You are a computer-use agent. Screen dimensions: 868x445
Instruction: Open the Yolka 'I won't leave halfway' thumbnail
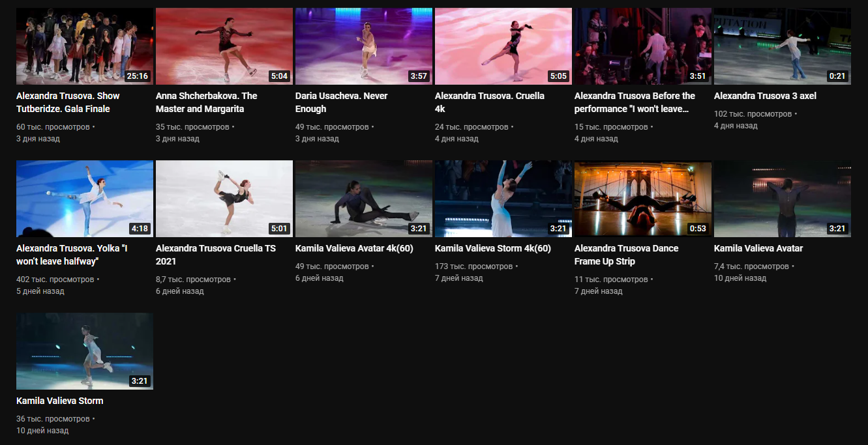click(x=85, y=199)
